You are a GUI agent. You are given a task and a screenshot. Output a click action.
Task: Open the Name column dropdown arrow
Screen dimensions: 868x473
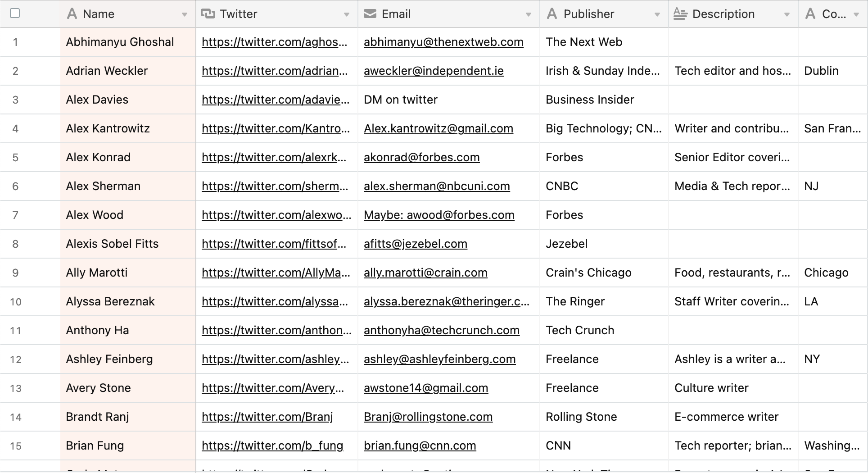(185, 14)
